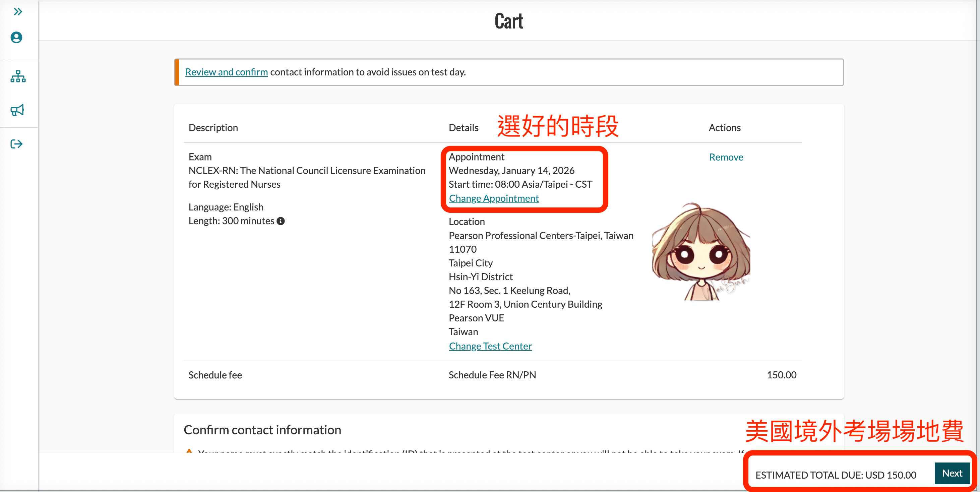Open the user profile icon
980x492 pixels.
pyautogui.click(x=16, y=37)
